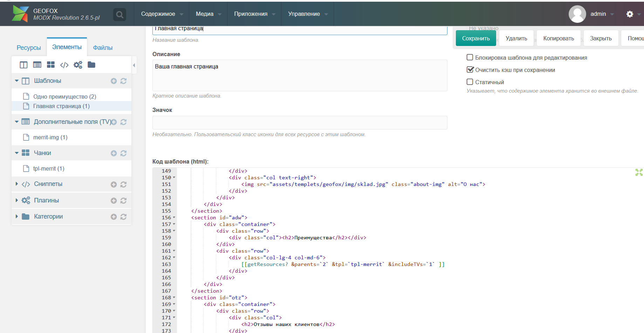Screen dimensions: 644x333
Task: Fold code at line 156
Action: (174, 218)
